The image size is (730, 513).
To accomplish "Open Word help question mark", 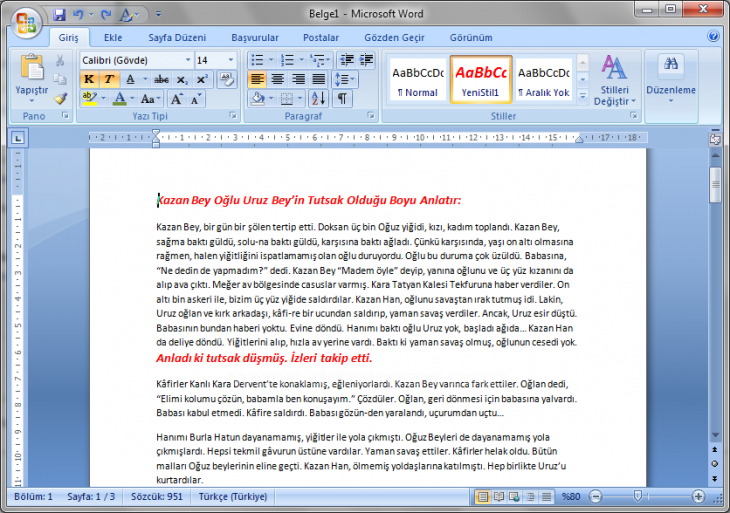I will tap(713, 36).
